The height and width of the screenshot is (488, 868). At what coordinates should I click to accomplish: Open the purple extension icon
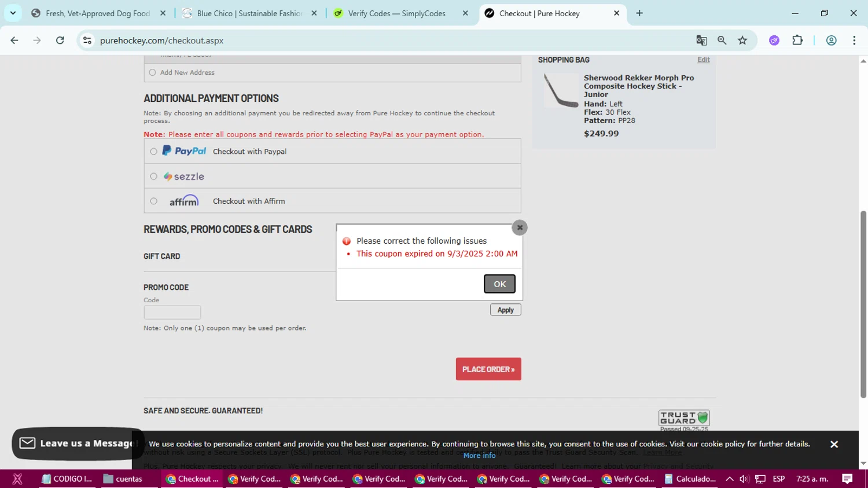pos(774,41)
